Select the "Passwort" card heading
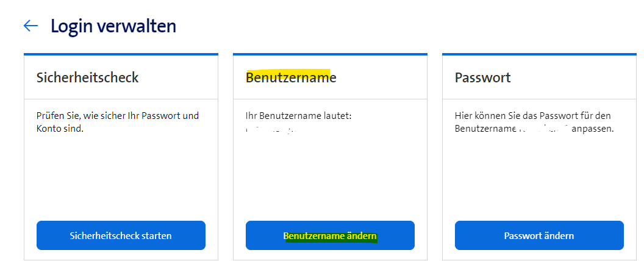Image resolution: width=644 pixels, height=261 pixels. (482, 77)
